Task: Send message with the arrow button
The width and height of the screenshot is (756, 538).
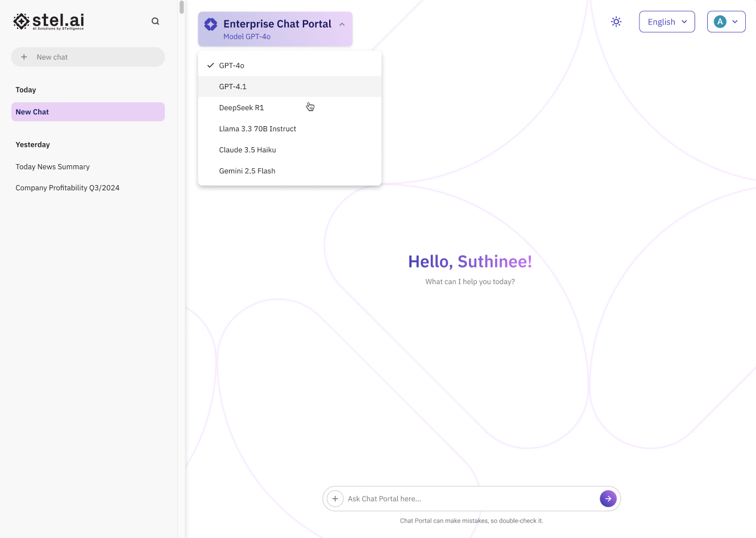Action: 608,499
